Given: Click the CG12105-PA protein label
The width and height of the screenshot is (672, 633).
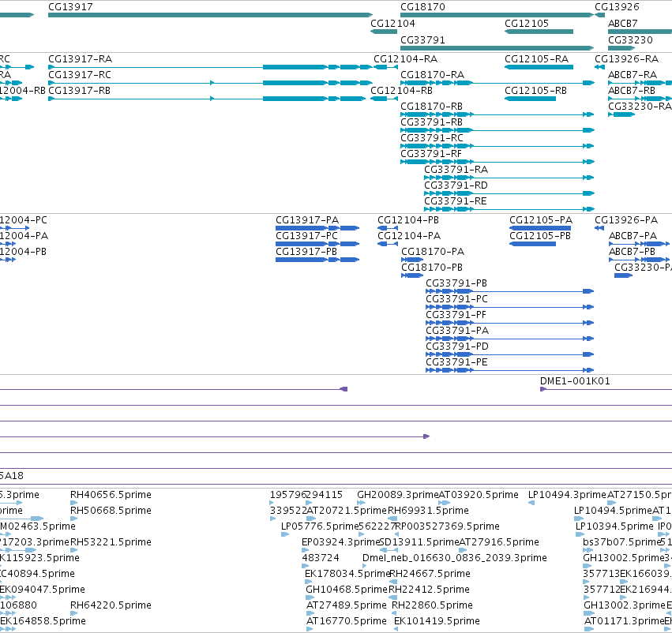Looking at the screenshot, I should (x=541, y=220).
